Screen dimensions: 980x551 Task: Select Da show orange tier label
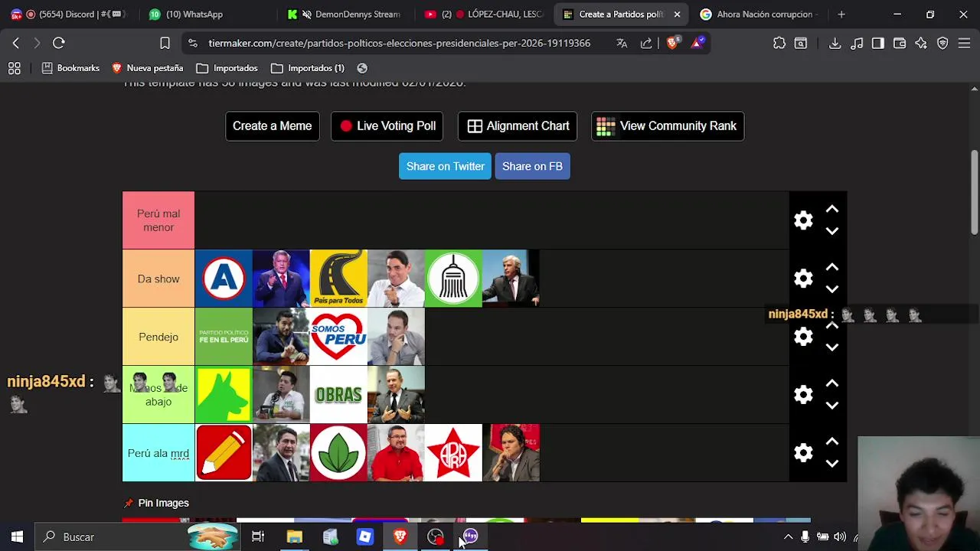(158, 279)
